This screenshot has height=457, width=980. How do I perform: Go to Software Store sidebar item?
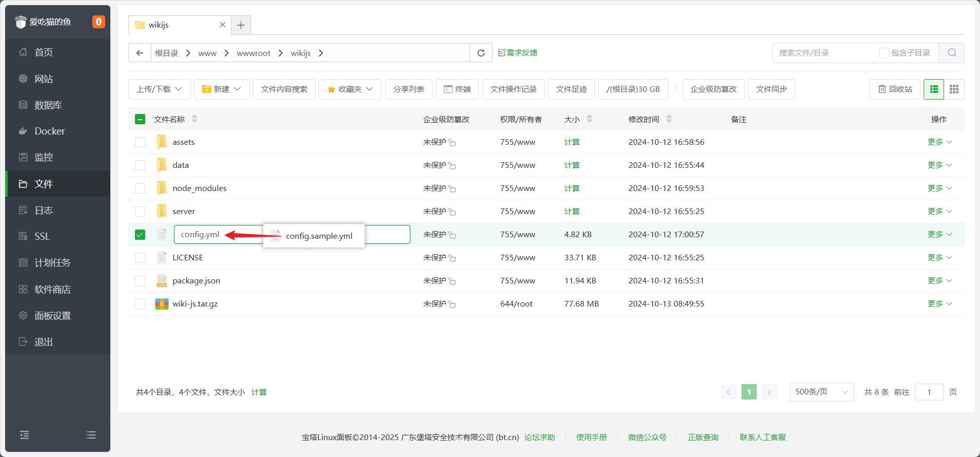coord(52,290)
